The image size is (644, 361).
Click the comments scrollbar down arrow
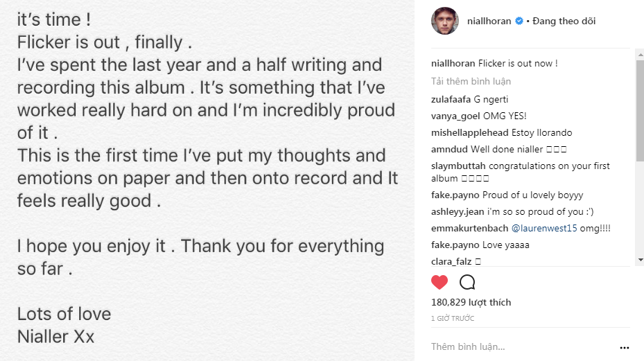(640, 260)
